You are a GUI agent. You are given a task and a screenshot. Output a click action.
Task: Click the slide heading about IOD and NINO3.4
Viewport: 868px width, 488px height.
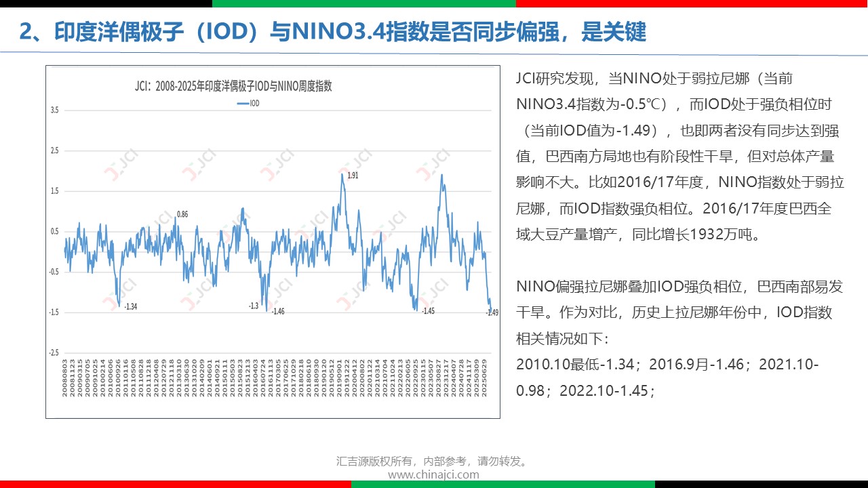pos(332,31)
